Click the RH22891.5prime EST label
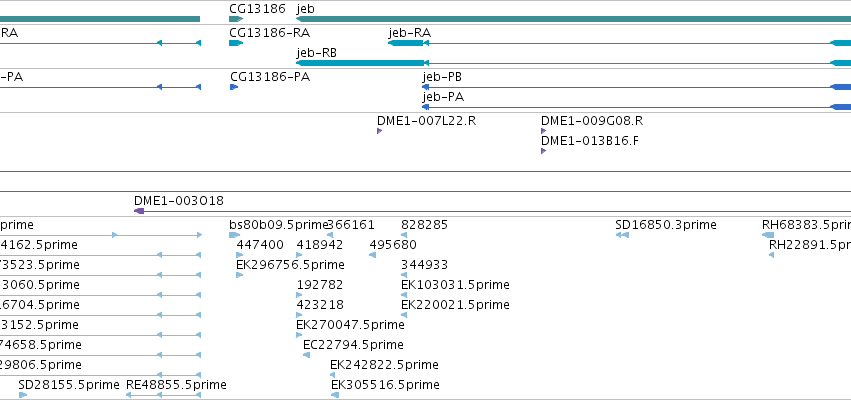This screenshot has height=400, width=851. pos(810,245)
